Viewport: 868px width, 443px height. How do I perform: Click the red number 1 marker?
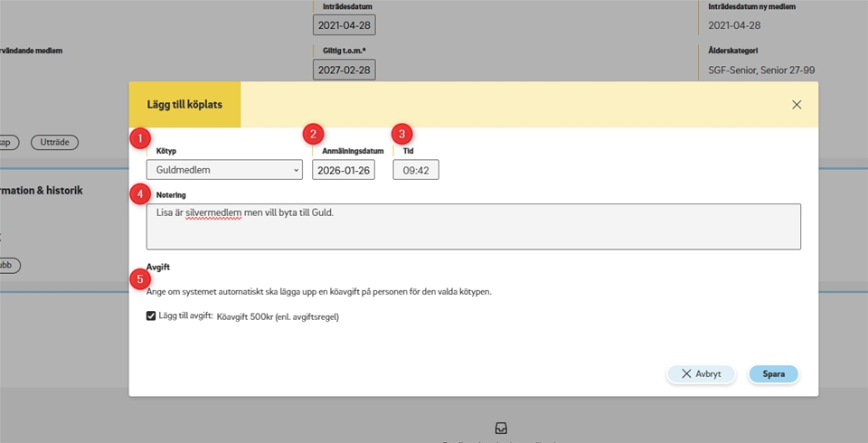click(x=139, y=138)
